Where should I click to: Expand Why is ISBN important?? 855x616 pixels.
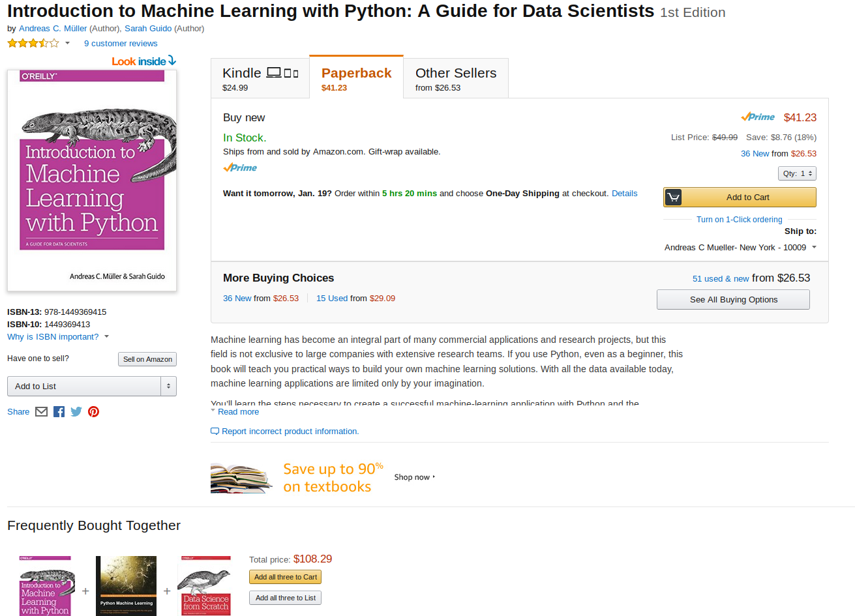(53, 336)
